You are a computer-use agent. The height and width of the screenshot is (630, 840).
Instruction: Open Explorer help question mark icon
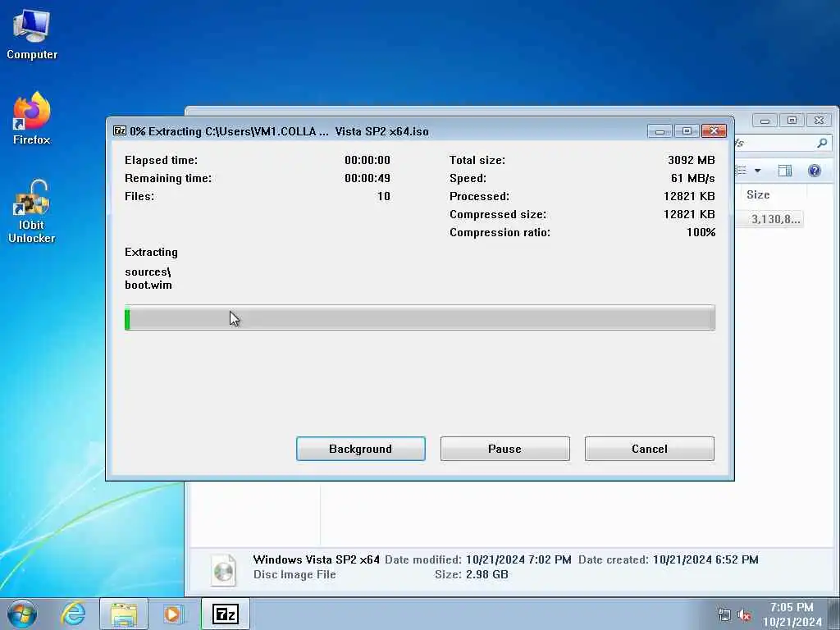coord(815,171)
